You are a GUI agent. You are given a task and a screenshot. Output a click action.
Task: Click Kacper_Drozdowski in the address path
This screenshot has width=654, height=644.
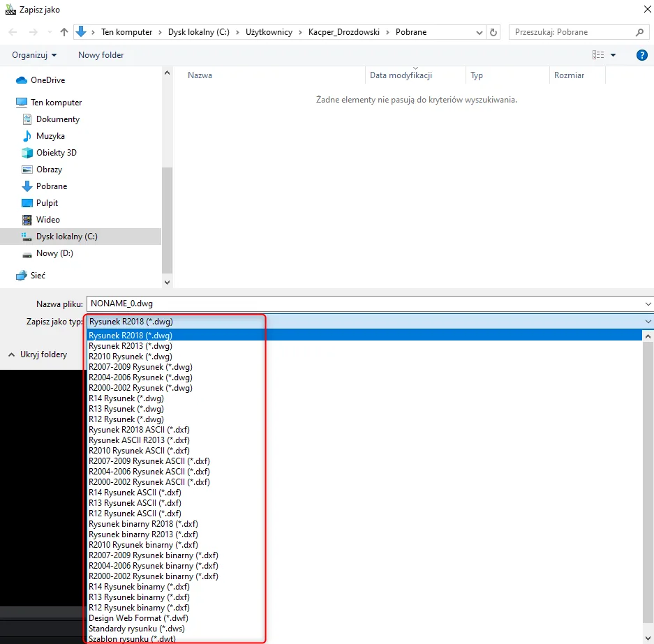point(344,32)
